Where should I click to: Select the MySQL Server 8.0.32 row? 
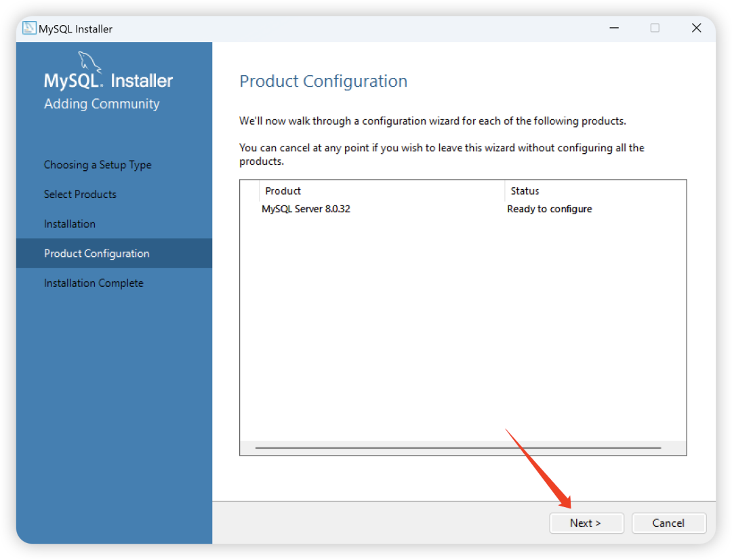click(463, 209)
